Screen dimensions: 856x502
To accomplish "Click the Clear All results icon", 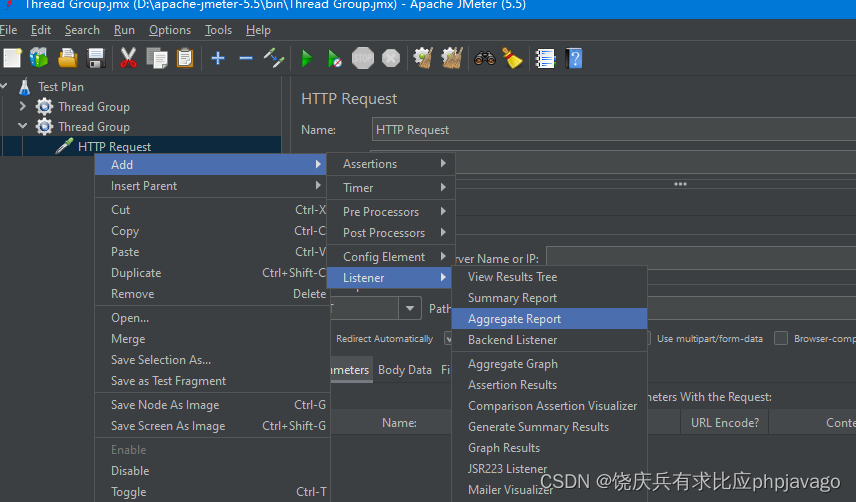I will click(x=452, y=58).
